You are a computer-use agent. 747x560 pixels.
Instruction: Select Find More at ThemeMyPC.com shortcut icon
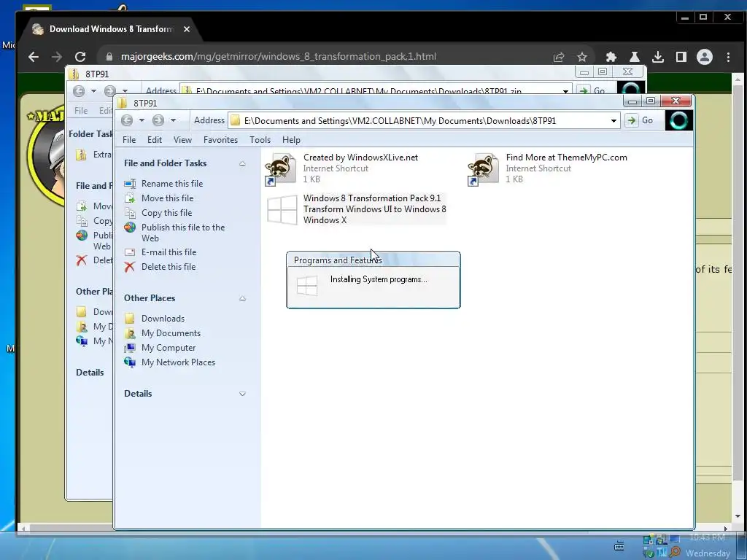pyautogui.click(x=483, y=168)
